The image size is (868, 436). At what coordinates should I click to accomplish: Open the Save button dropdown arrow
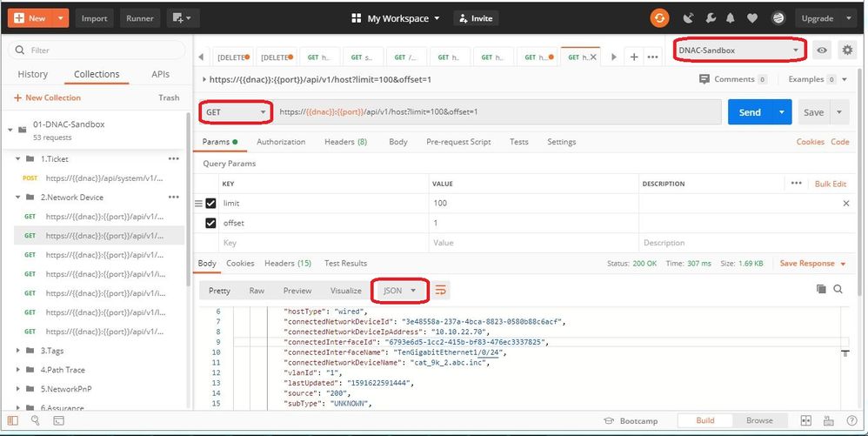(x=839, y=112)
